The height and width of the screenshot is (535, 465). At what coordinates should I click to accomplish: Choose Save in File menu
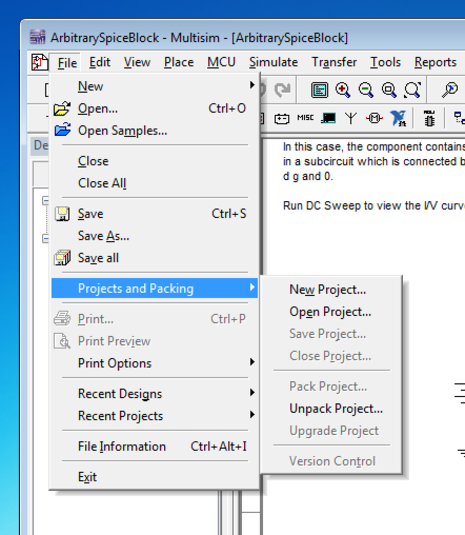155,214
